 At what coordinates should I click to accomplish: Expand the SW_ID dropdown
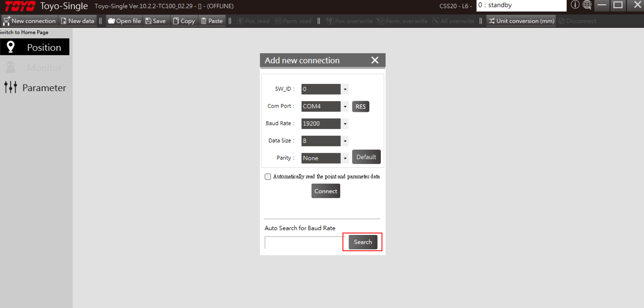click(345, 89)
